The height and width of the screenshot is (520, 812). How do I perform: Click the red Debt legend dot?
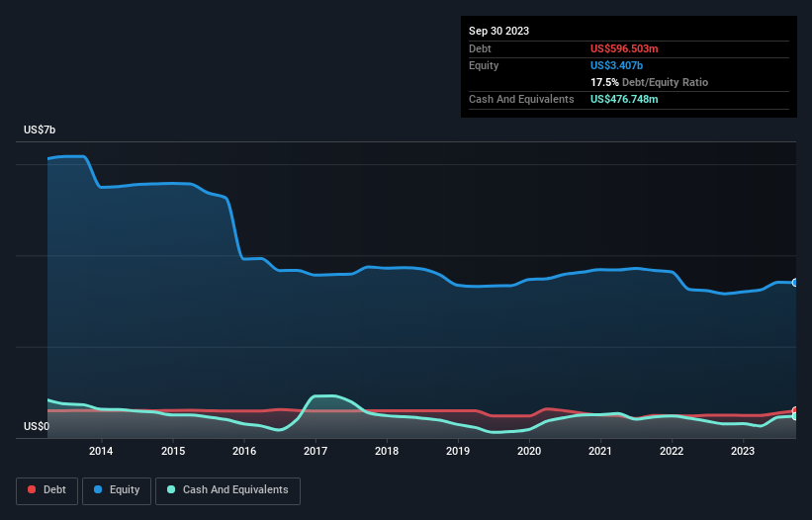(x=32, y=489)
